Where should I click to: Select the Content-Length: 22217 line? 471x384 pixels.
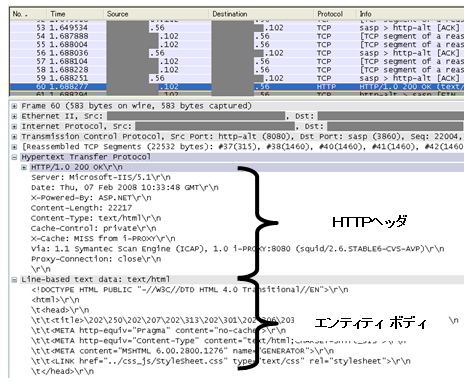click(82, 208)
